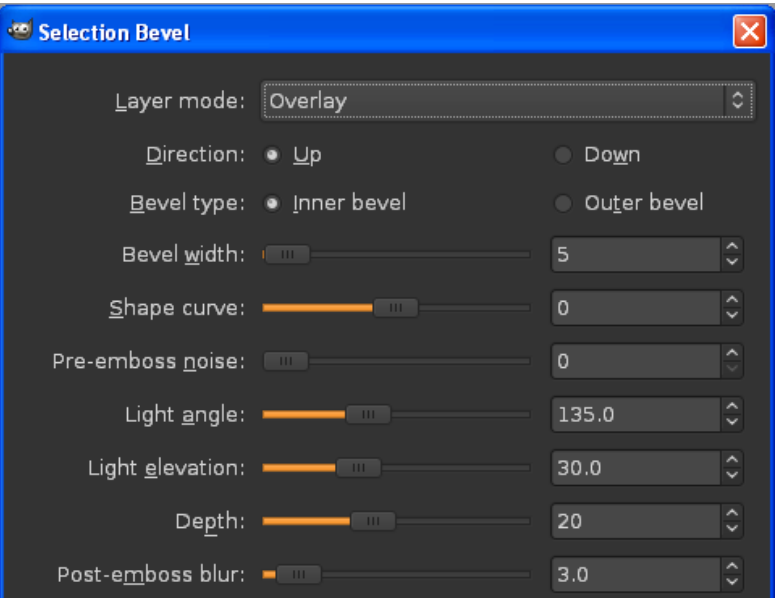Click the Bevel width value field
This screenshot has width=778, height=598.
[635, 255]
